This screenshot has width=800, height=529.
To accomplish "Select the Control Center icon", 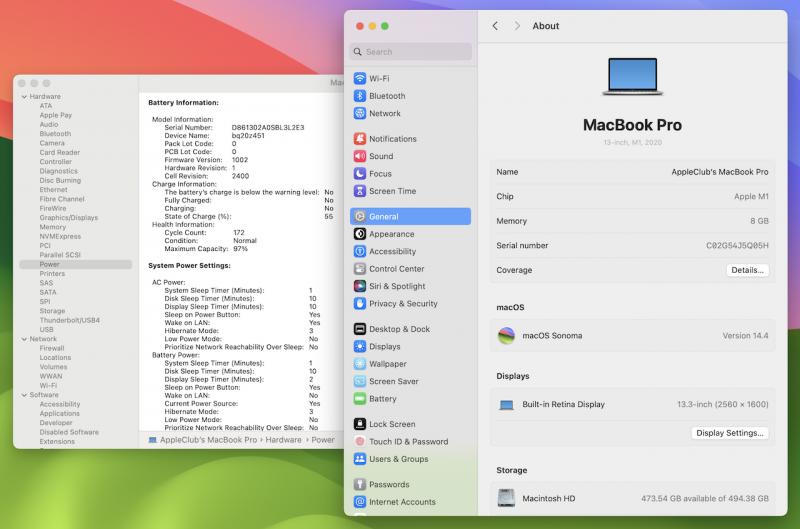I will [x=360, y=268].
